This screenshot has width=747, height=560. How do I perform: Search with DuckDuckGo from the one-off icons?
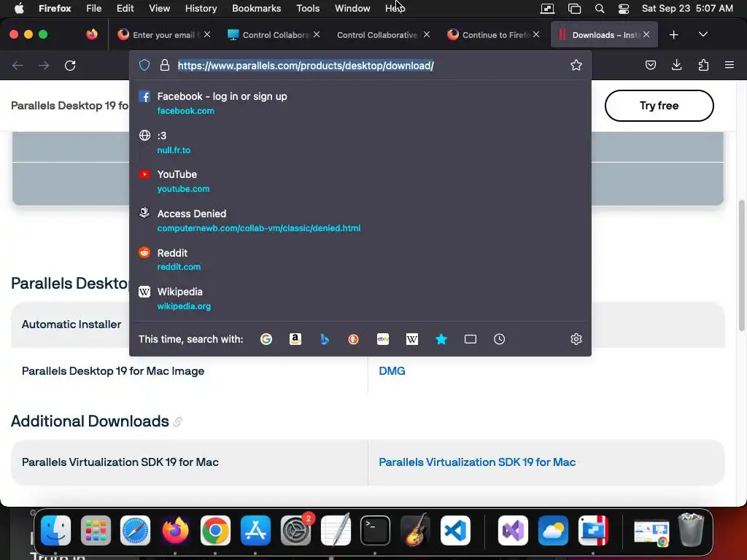(354, 339)
